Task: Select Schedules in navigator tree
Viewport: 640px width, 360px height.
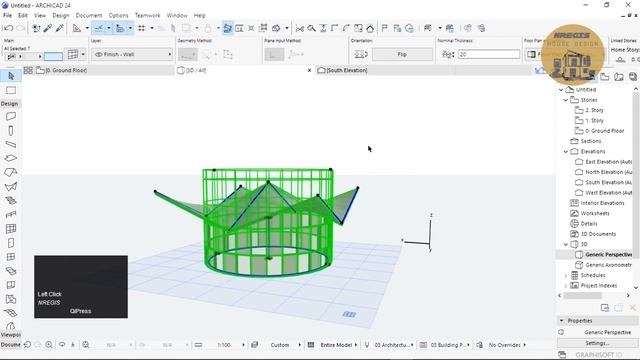Action: point(593,275)
